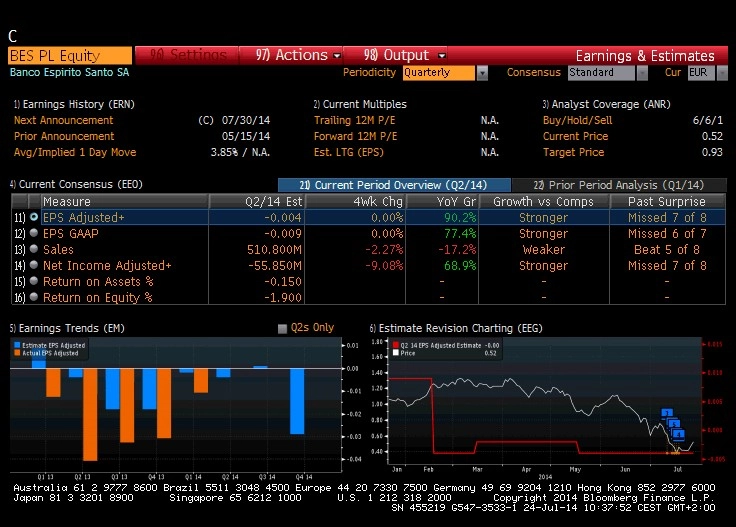Click the Next Announcement date 07/30/14

coord(245,120)
